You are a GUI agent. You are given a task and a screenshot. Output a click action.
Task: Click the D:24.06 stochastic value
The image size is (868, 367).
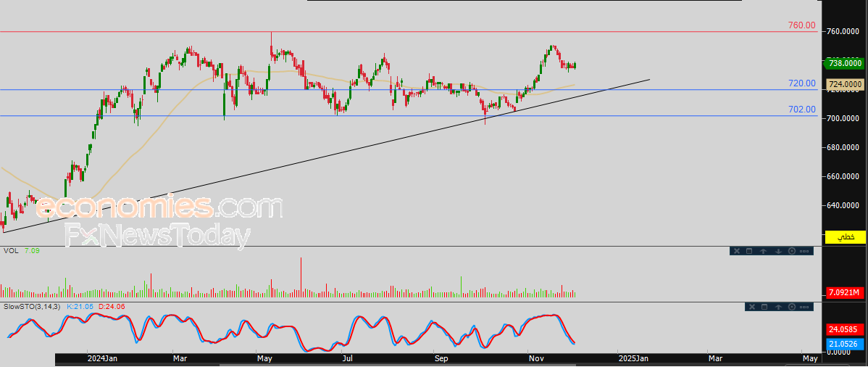(x=112, y=307)
